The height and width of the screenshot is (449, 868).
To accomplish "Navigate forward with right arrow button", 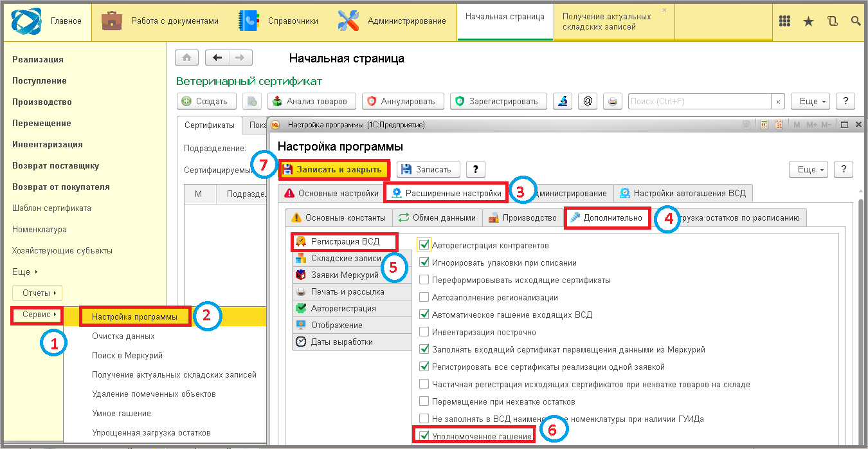I will (239, 58).
